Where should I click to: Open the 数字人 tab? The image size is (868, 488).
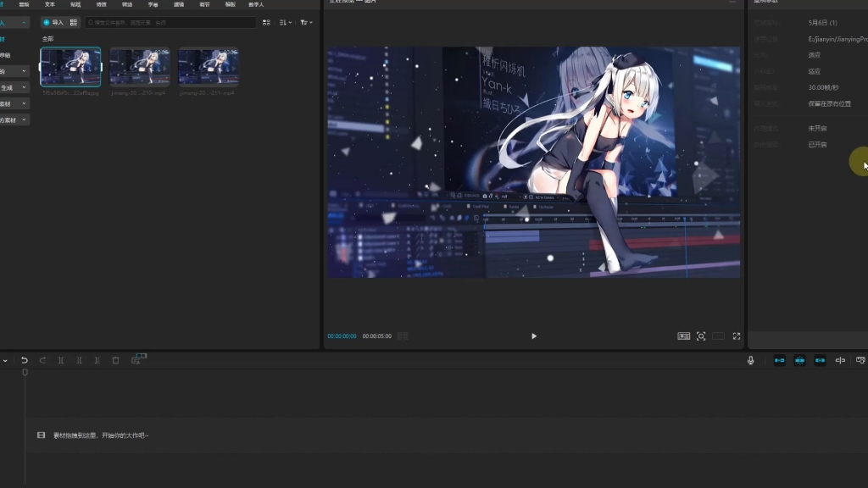tap(256, 4)
